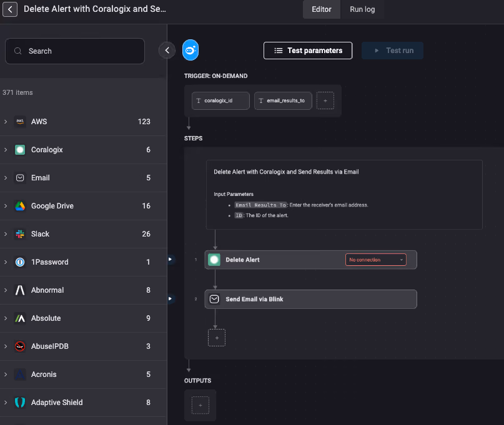Image resolution: width=504 pixels, height=425 pixels.
Task: Expand the Email category chevron
Action: point(6,178)
